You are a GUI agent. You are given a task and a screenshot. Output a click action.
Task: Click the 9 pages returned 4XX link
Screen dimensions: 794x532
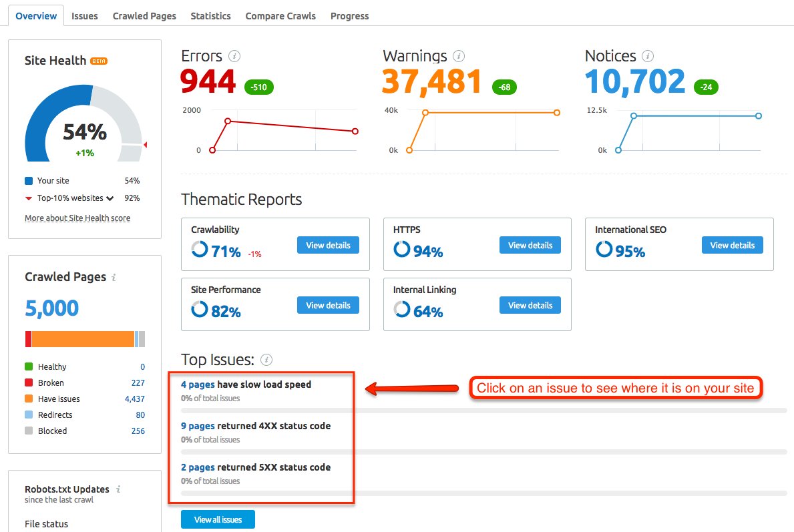pos(199,425)
